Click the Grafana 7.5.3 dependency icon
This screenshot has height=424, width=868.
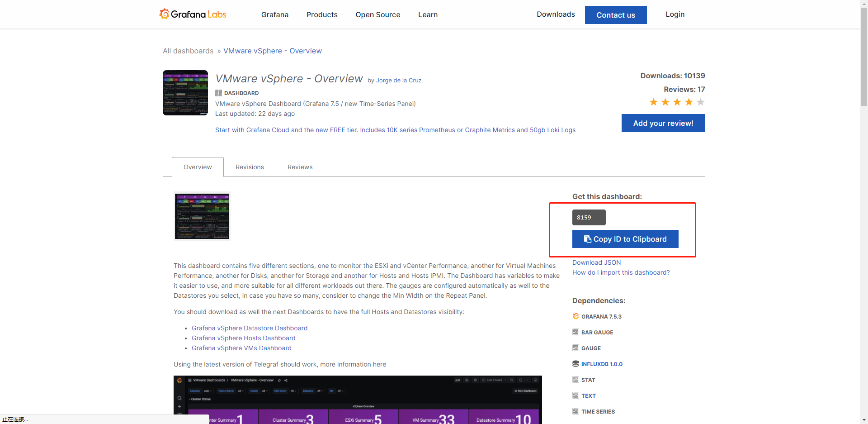576,316
